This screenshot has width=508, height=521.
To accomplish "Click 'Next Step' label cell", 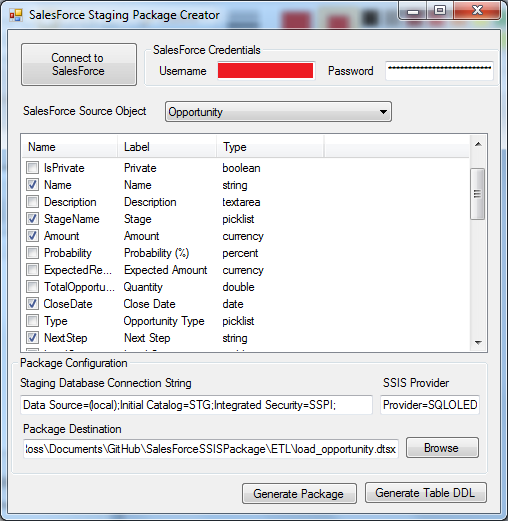I will coord(147,338).
